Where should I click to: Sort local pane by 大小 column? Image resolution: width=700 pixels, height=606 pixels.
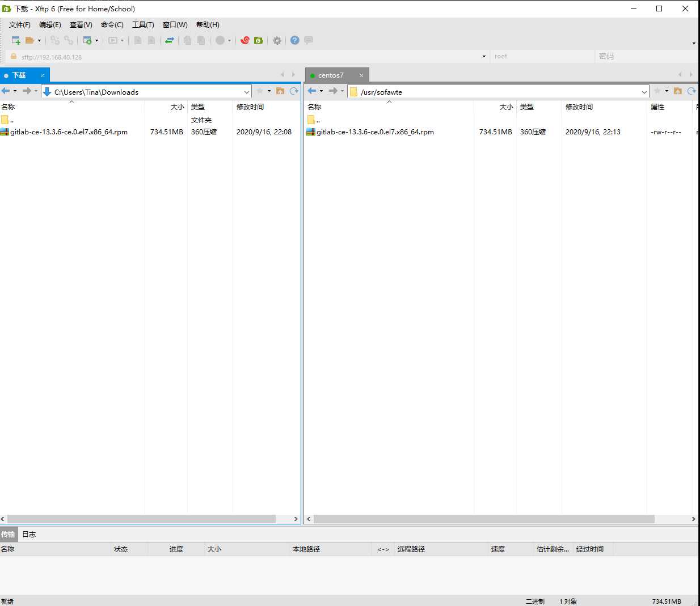(166, 107)
